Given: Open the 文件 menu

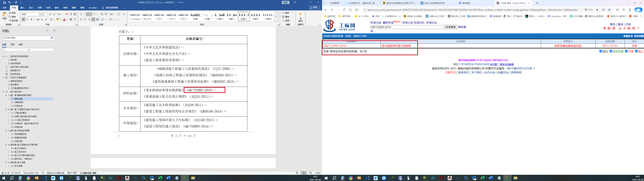Looking at the screenshot, I should pyautogui.click(x=5, y=8).
